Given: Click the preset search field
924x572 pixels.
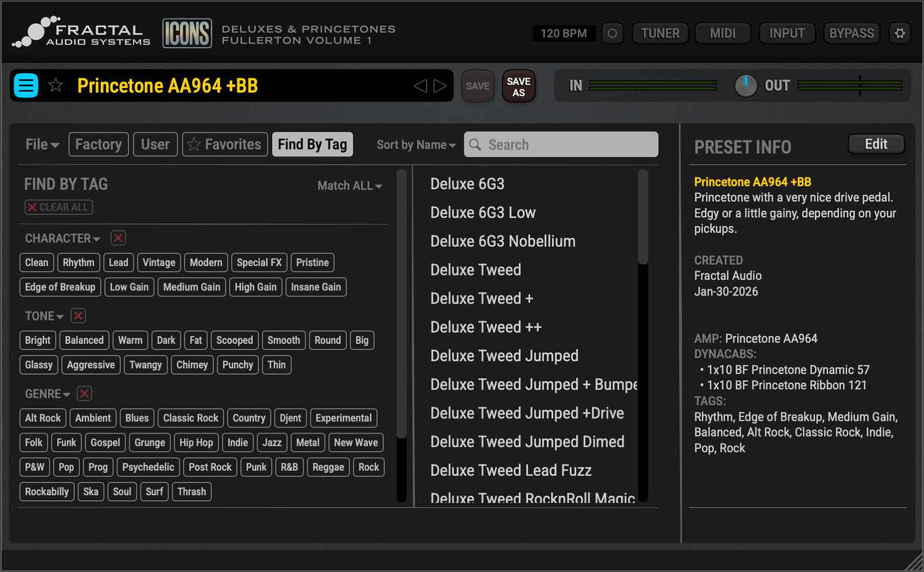Looking at the screenshot, I should click(561, 144).
